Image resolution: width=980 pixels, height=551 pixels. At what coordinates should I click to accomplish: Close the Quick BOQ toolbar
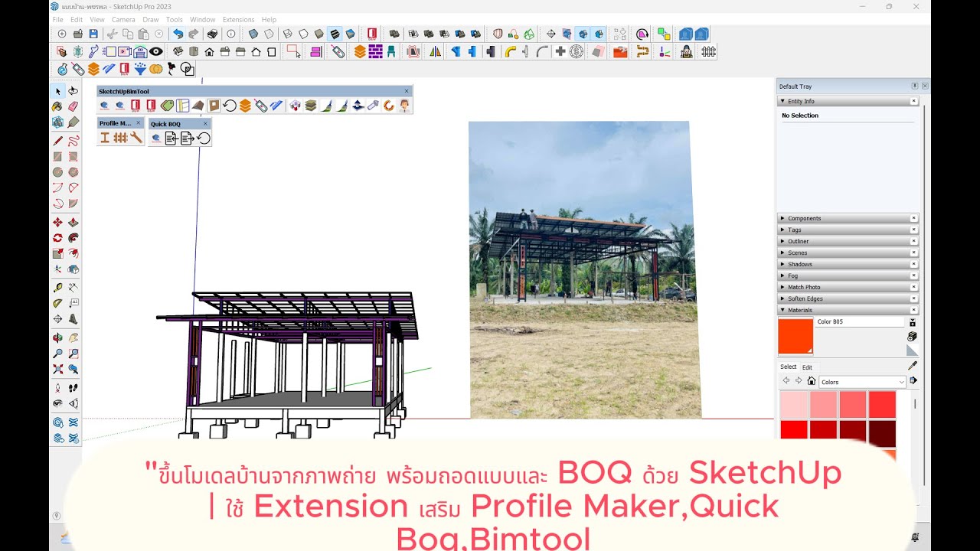tap(205, 124)
